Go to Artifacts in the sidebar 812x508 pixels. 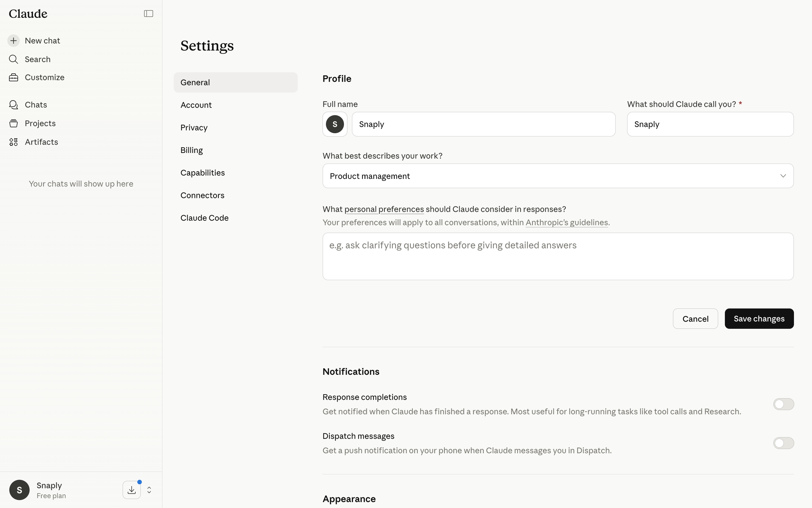pos(41,142)
